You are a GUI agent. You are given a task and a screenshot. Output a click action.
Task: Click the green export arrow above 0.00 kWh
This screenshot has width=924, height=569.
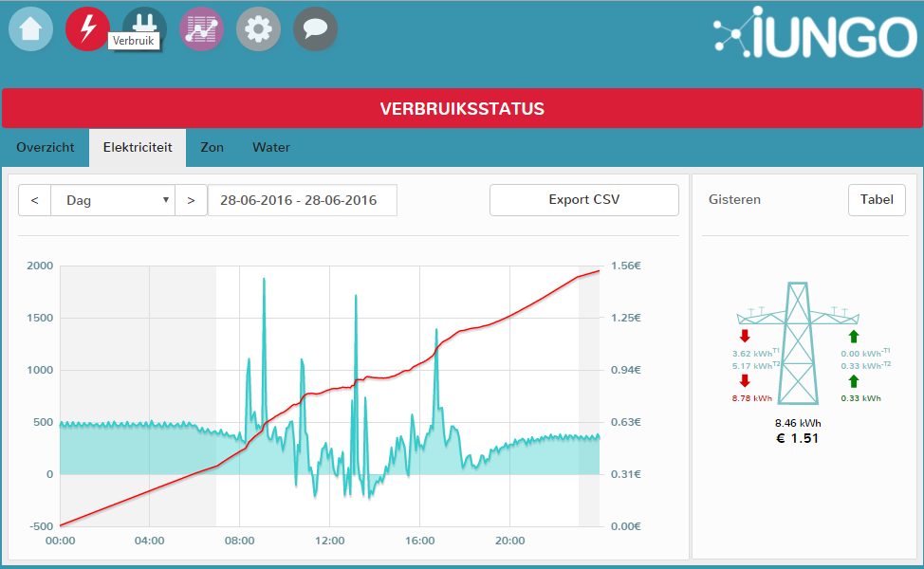point(854,337)
